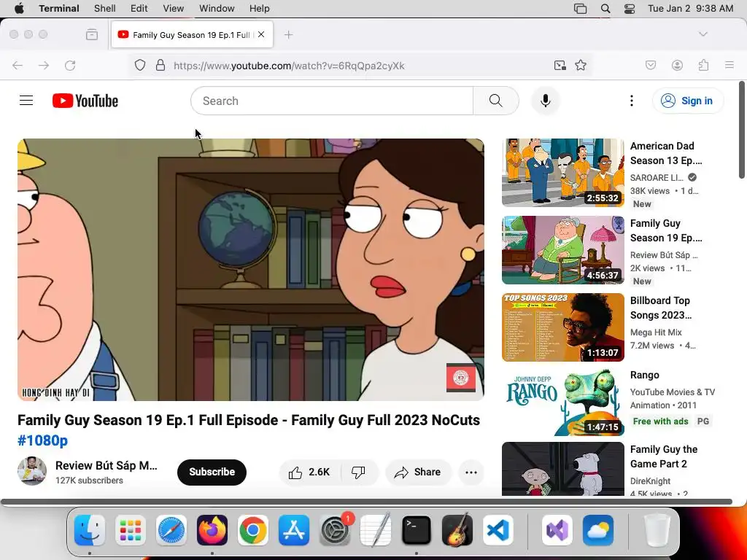This screenshot has width=747, height=560.
Task: Open Billboard Top Songs 2023 thumbnail
Action: [x=563, y=327]
